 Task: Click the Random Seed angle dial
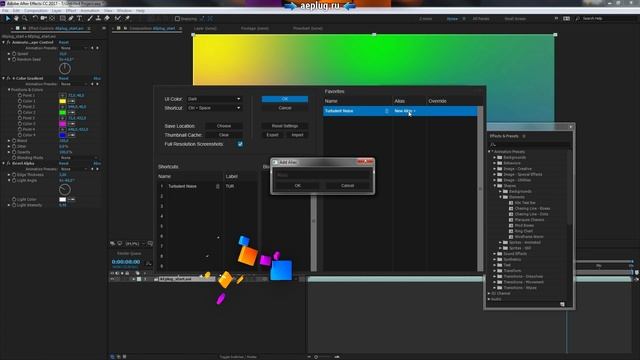click(64, 69)
